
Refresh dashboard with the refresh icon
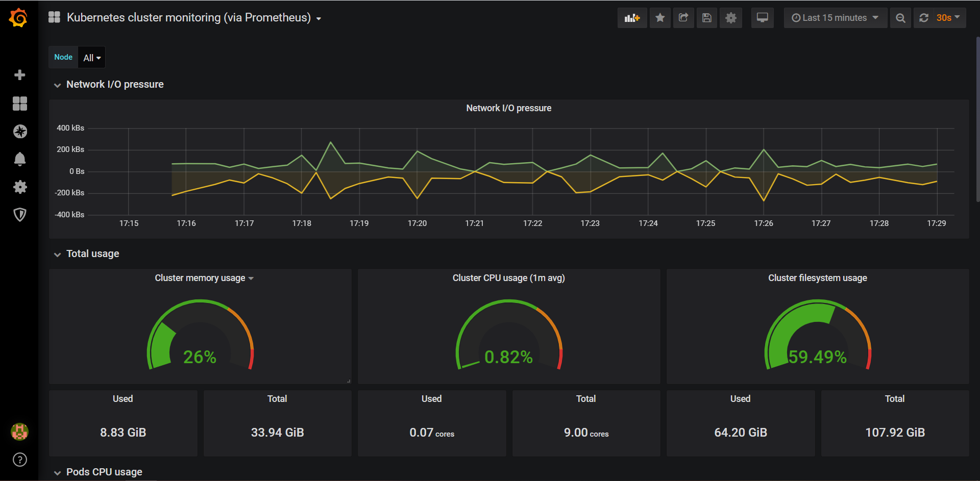(924, 18)
